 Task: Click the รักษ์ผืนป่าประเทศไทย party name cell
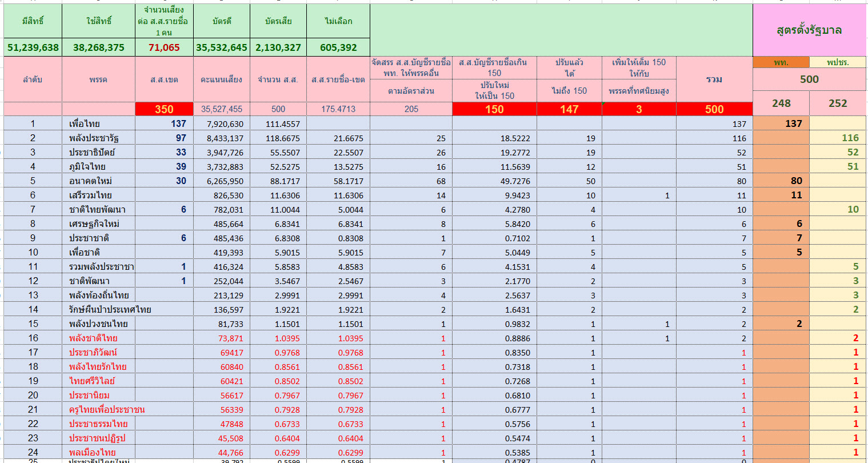98,309
